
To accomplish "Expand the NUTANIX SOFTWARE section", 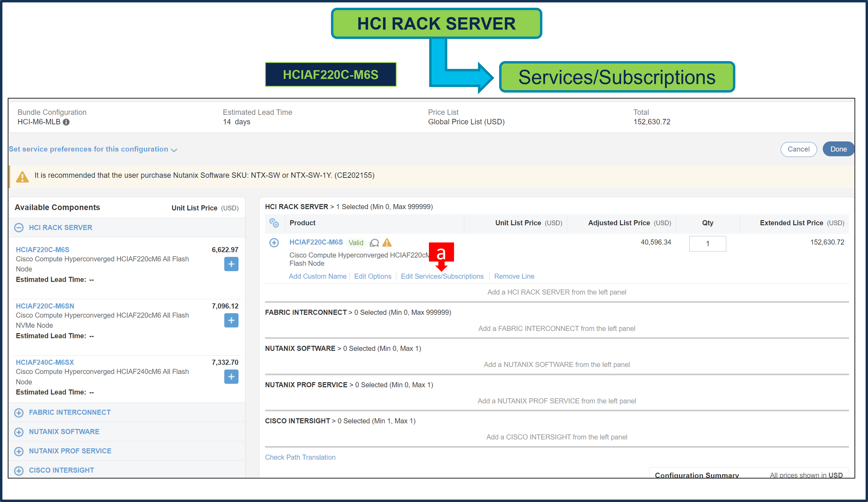I will coord(19,432).
